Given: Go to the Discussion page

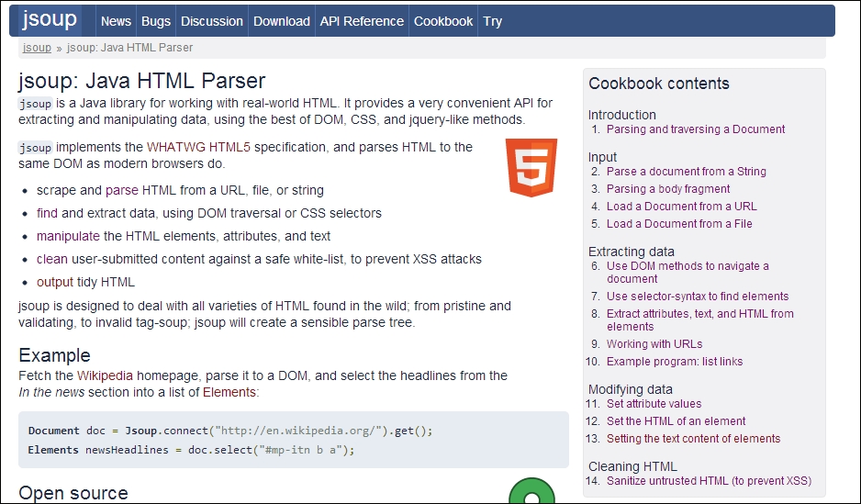Looking at the screenshot, I should [212, 21].
